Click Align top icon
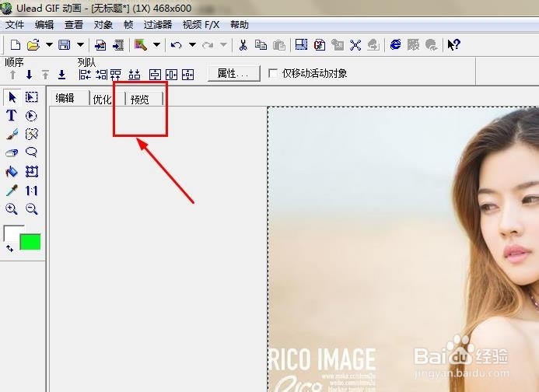 [x=115, y=75]
